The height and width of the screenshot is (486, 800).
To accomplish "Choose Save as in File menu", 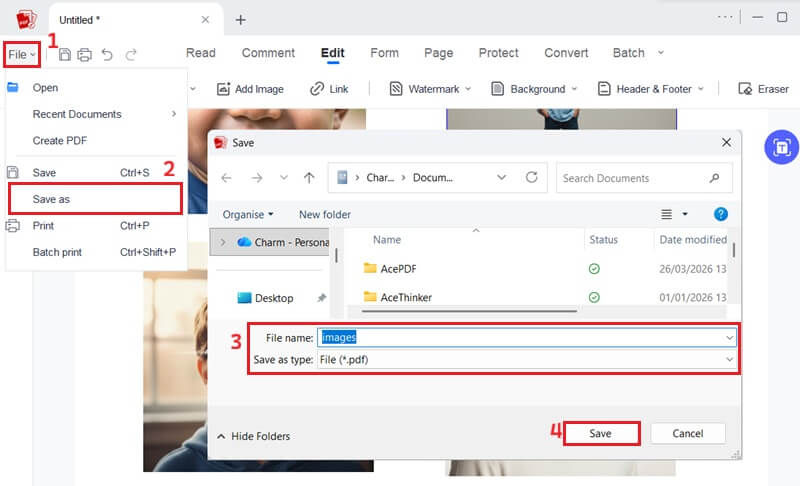I will pos(95,199).
